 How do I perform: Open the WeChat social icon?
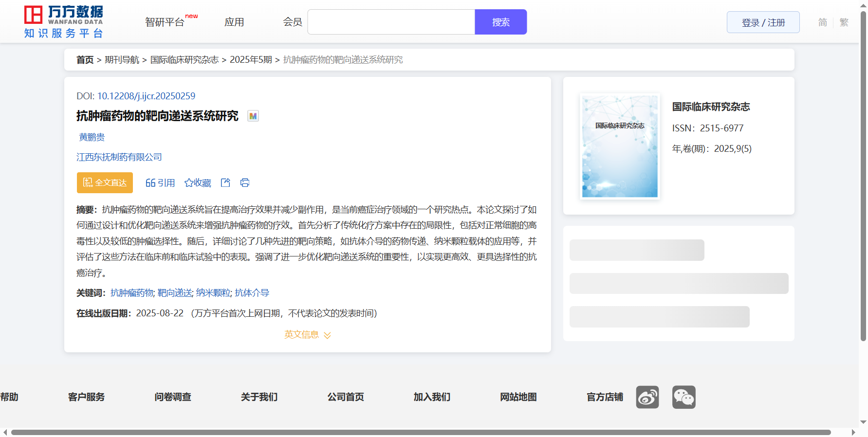click(683, 397)
